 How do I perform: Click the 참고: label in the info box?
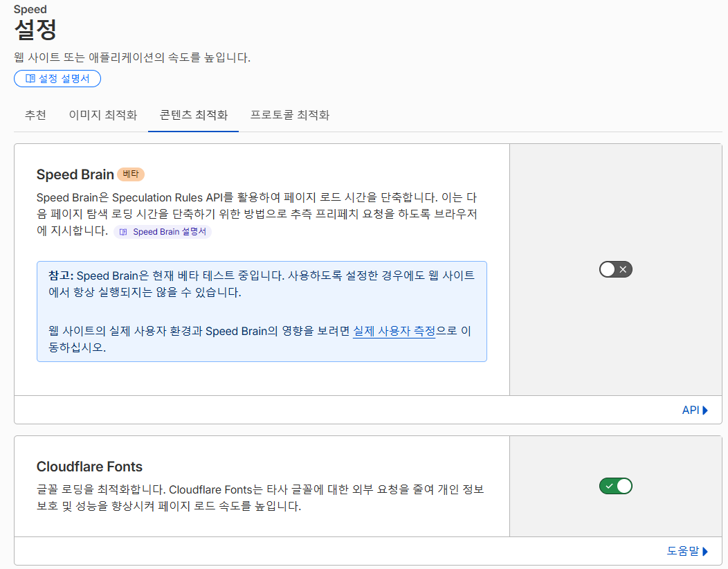point(61,276)
